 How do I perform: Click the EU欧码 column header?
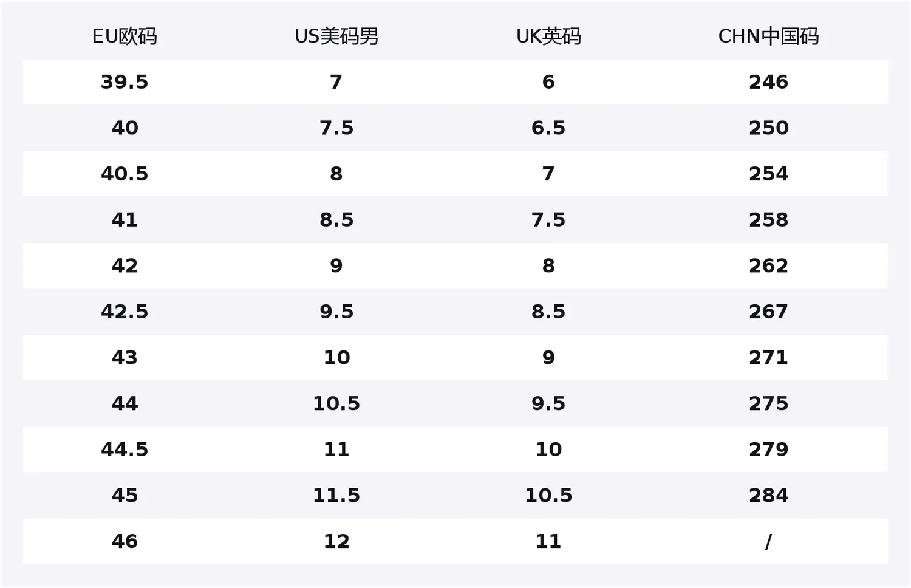pyautogui.click(x=125, y=36)
